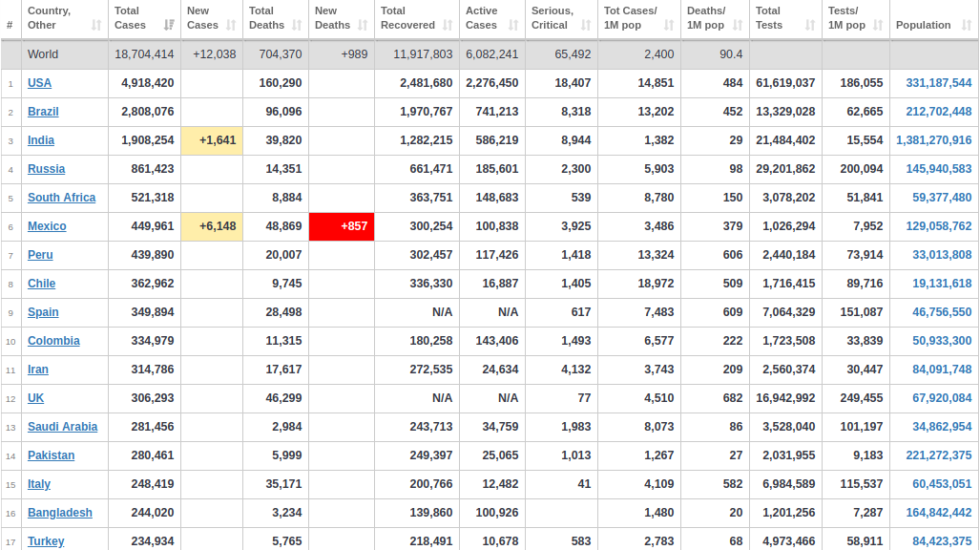980x550 pixels.
Task: Sort table by Total Cases sort icon
Action: tap(169, 25)
